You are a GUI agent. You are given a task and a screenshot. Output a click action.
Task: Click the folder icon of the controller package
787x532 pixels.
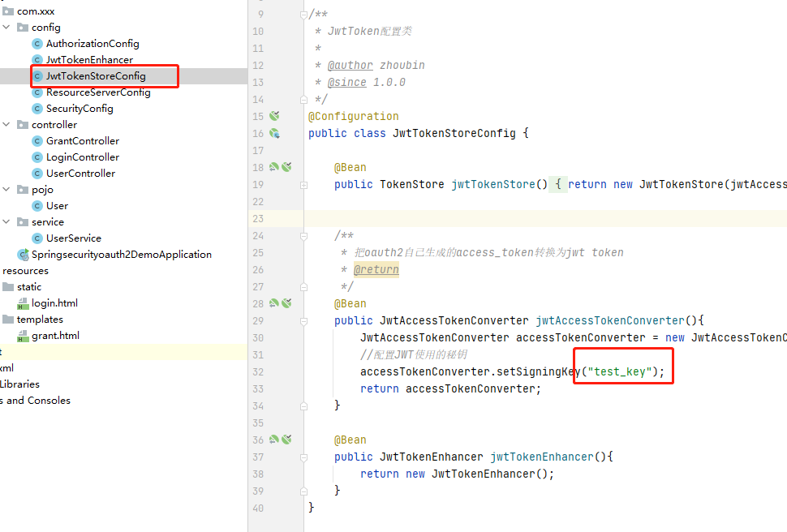23,124
